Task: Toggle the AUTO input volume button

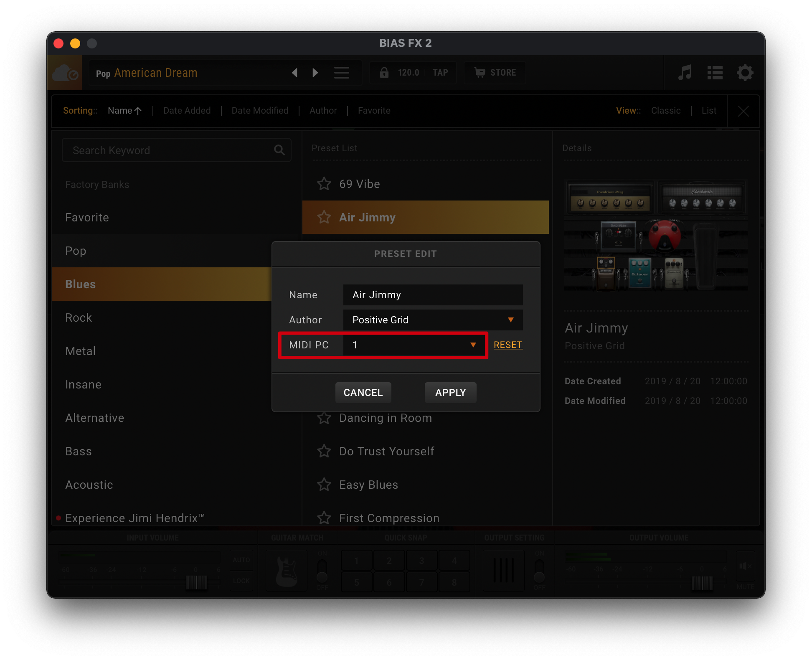Action: 241,560
